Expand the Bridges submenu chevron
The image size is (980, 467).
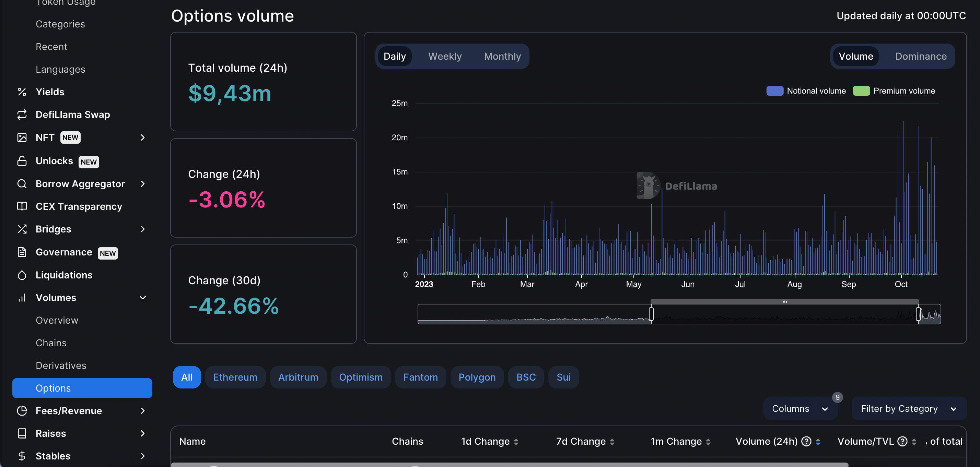pos(143,229)
